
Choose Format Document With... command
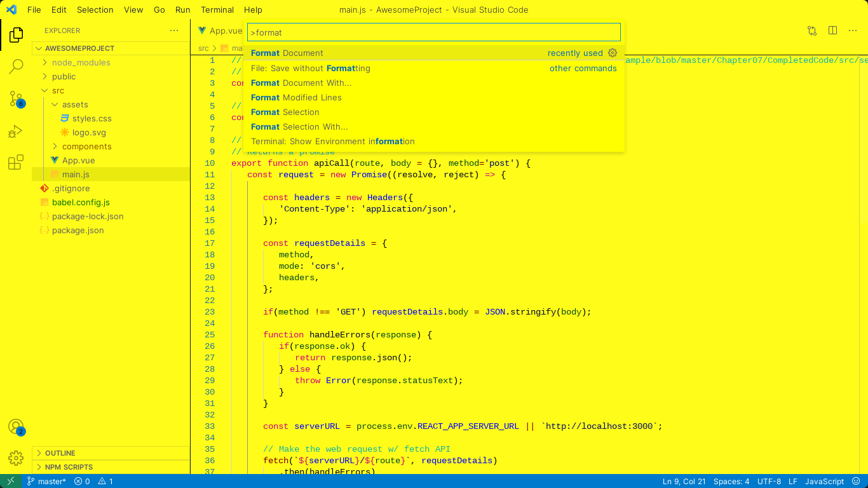point(434,83)
